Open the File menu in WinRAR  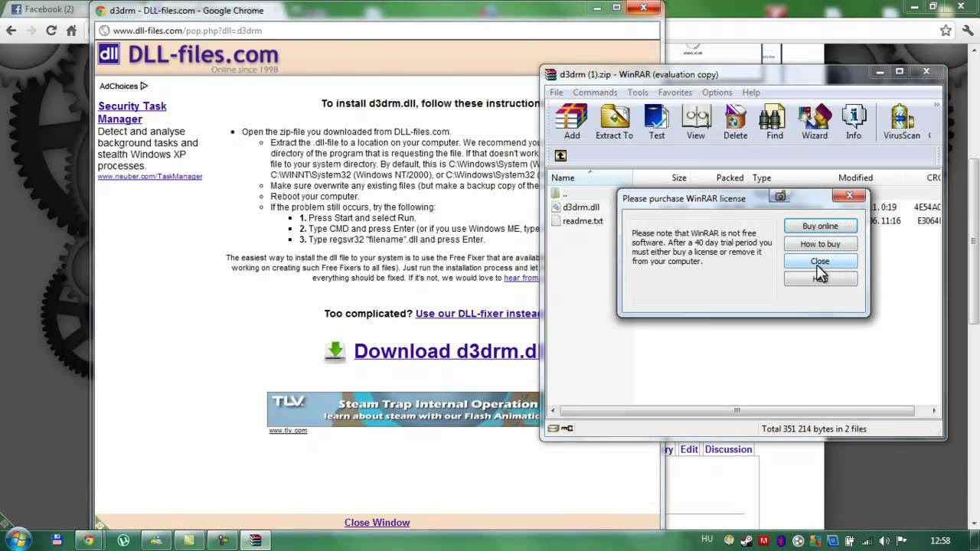click(x=556, y=93)
